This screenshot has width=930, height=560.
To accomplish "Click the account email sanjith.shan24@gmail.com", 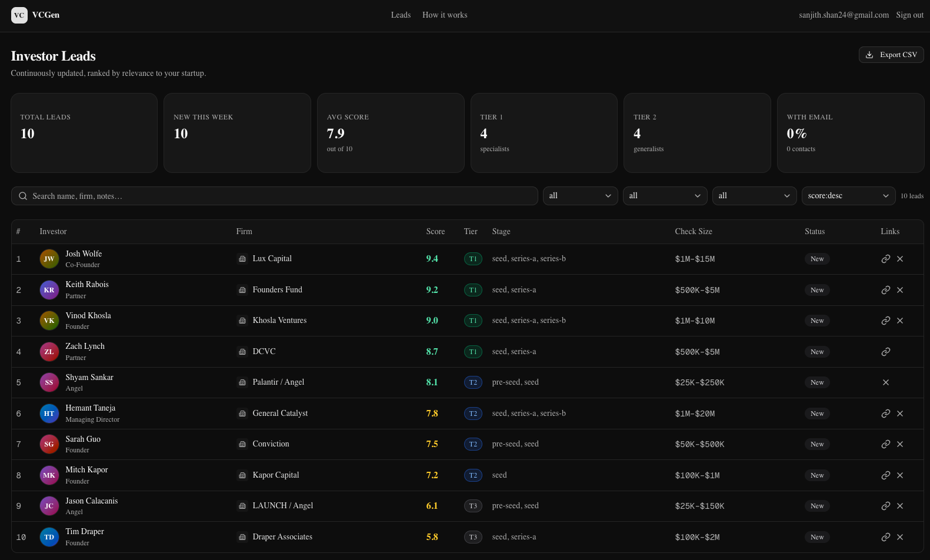I will (844, 15).
